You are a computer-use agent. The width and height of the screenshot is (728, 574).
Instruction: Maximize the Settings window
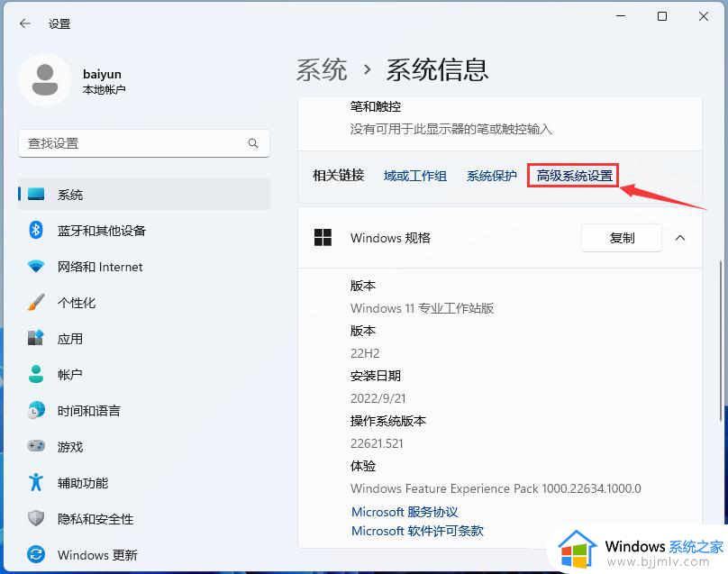[x=662, y=16]
